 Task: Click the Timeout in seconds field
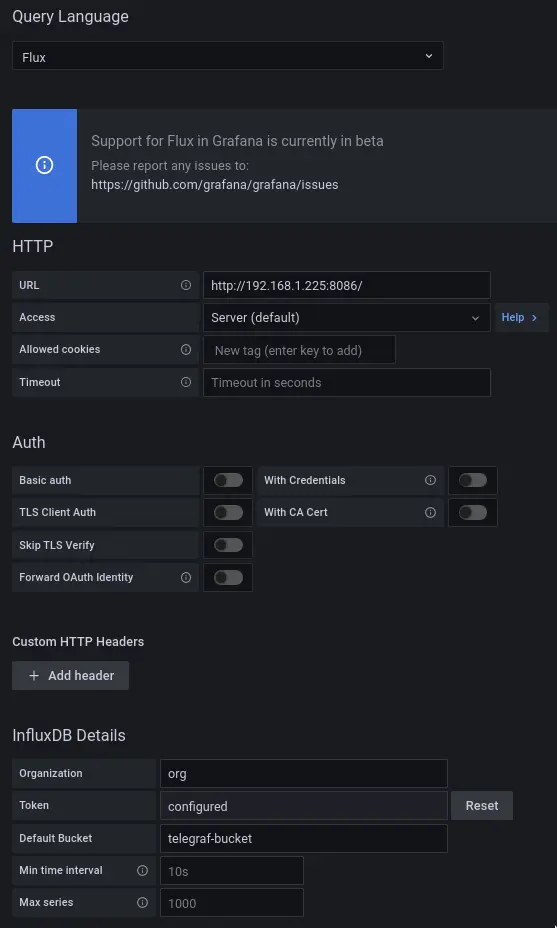coord(347,382)
